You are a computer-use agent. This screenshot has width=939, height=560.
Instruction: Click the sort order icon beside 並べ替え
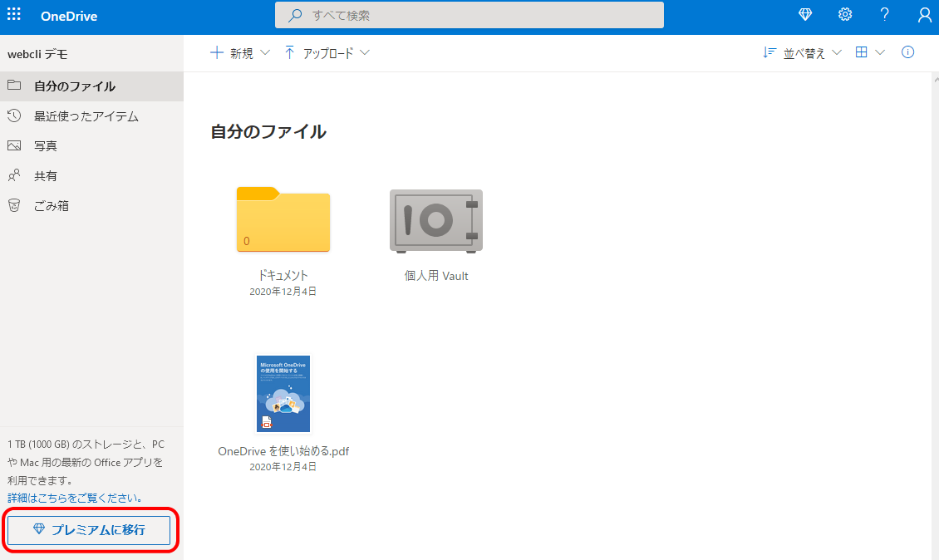(769, 52)
